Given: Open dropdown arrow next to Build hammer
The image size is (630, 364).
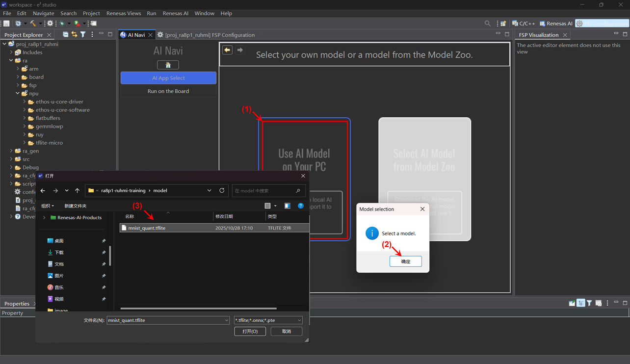Looking at the screenshot, I should [40, 23].
